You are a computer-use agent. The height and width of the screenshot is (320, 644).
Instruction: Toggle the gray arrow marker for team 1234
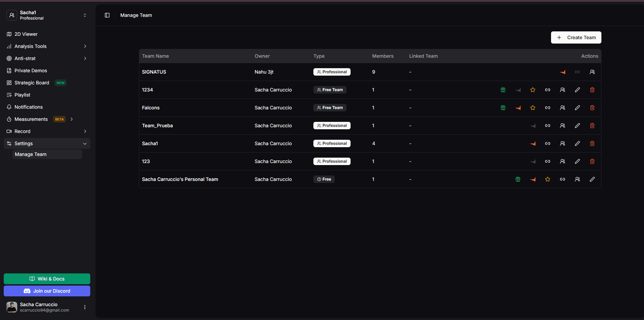(518, 90)
